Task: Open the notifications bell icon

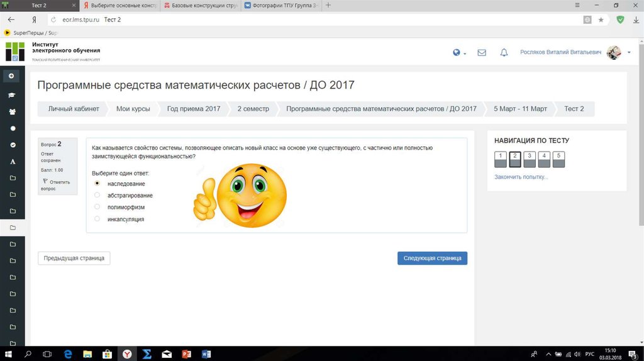Action: (504, 53)
